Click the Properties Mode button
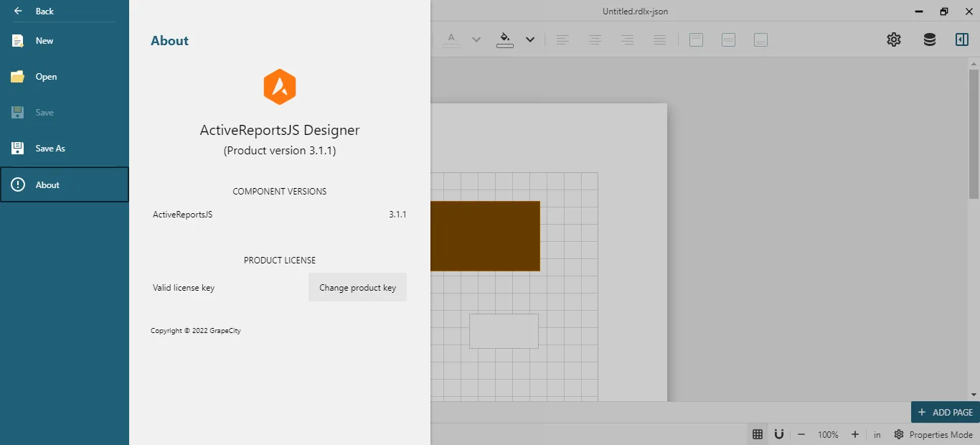The height and width of the screenshot is (445, 980). coord(933,434)
